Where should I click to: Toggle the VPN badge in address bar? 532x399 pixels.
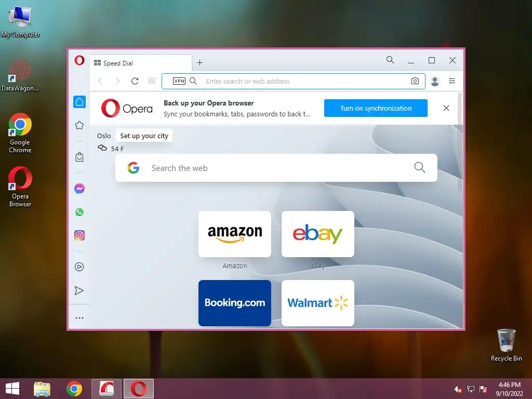click(x=179, y=81)
